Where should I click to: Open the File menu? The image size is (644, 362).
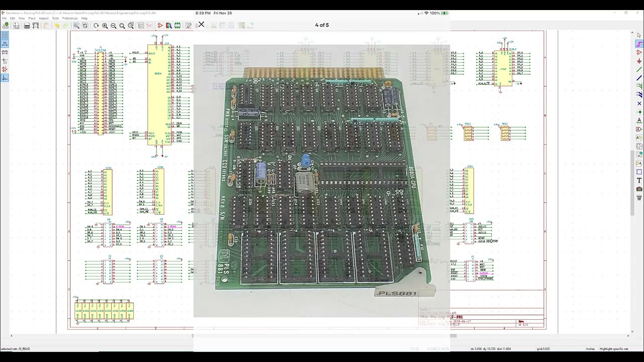point(4,18)
